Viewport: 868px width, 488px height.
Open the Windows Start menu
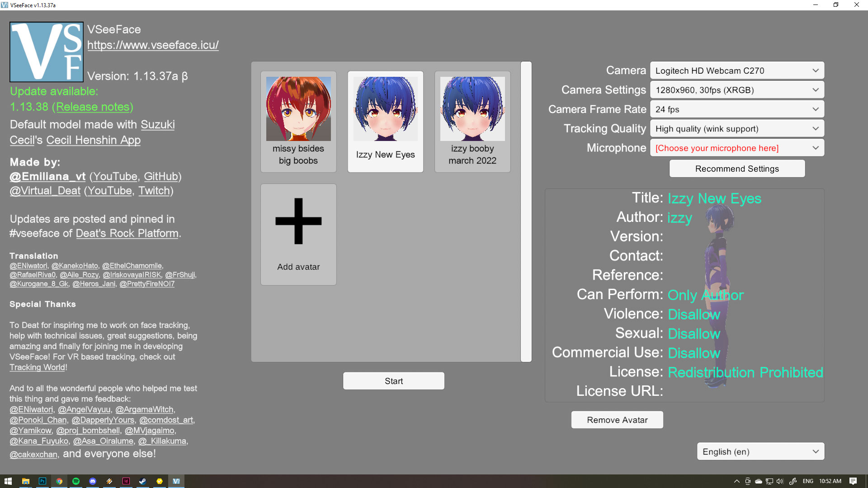(8, 481)
